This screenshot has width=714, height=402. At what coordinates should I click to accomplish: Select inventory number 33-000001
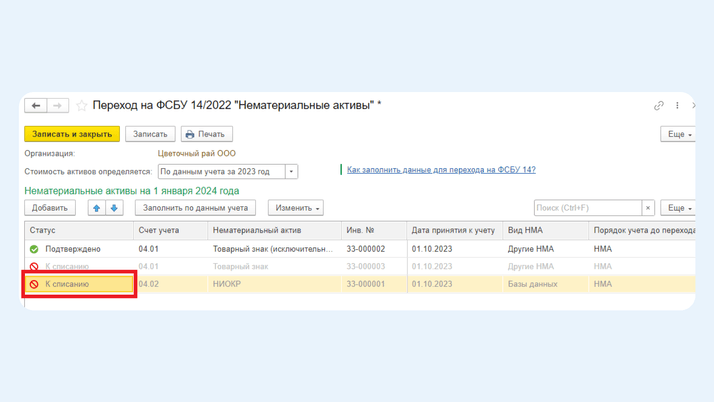[374, 284]
